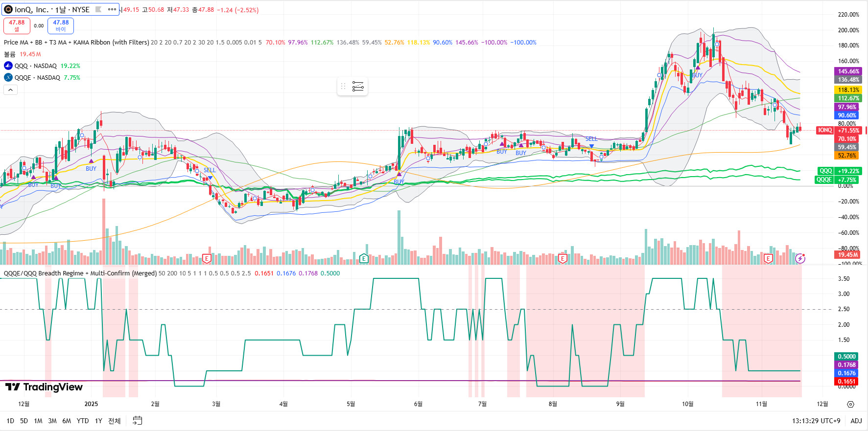This screenshot has height=431, width=868.
Task: Click the QQQ symbol logo icon
Action: click(x=8, y=66)
